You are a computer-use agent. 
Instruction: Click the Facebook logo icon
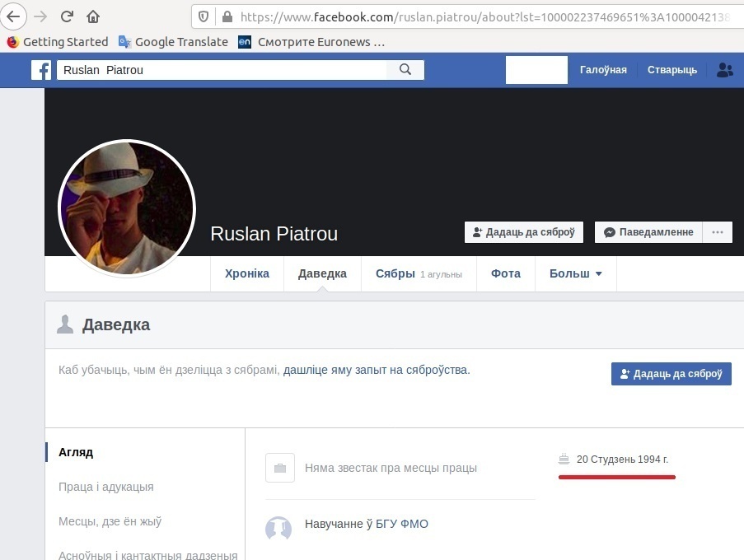click(41, 70)
